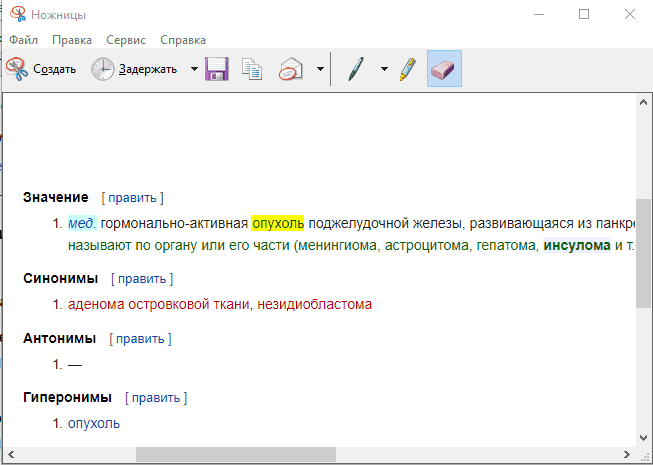Toggle the pink Eraser tool
Image resolution: width=653 pixels, height=465 pixels.
coord(443,69)
